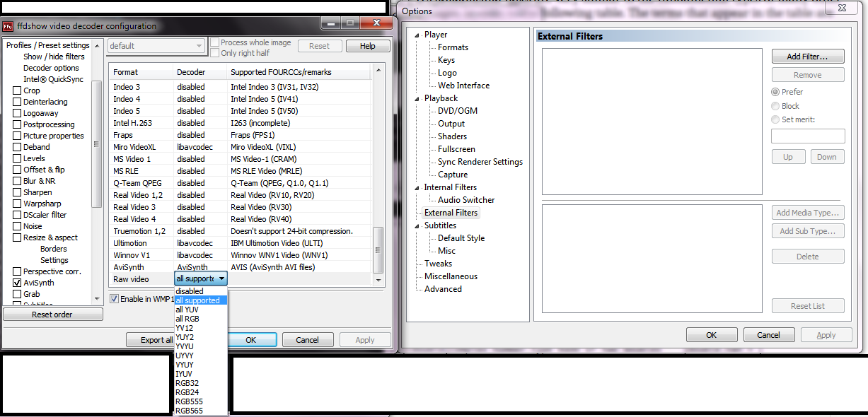868x417 pixels.
Task: Open the Raw video decoder combo box
Action: coord(201,279)
